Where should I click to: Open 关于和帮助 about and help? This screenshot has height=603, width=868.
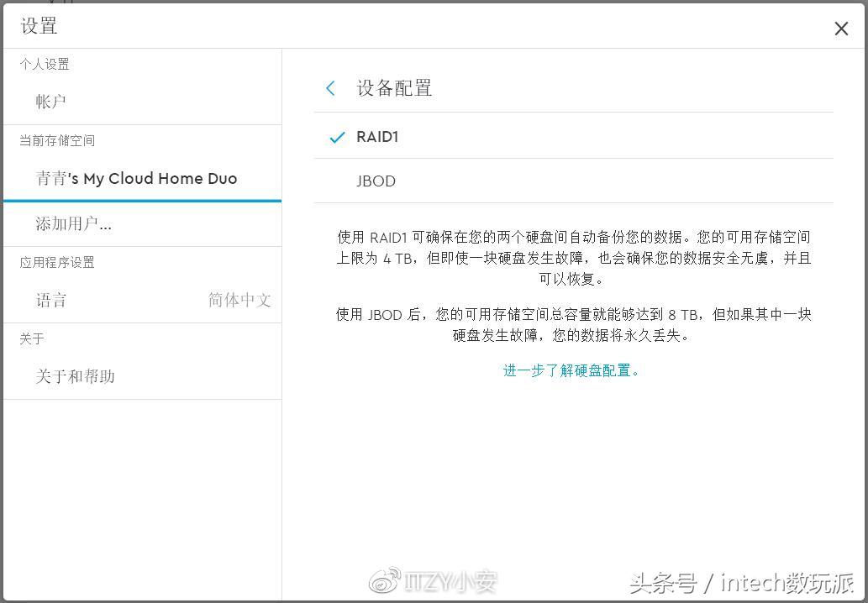(x=75, y=376)
